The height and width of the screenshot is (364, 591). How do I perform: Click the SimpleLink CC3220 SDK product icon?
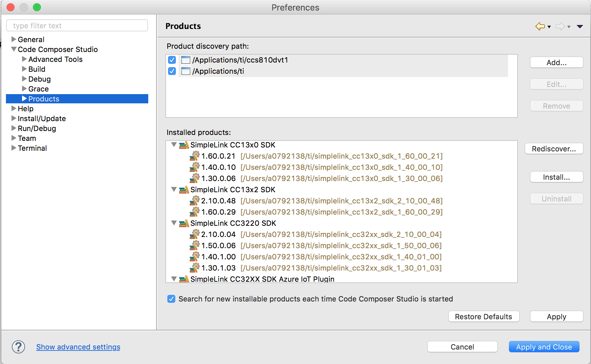click(184, 223)
